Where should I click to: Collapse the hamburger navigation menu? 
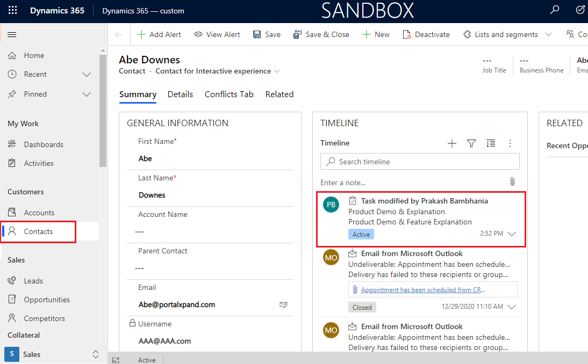coord(12,34)
